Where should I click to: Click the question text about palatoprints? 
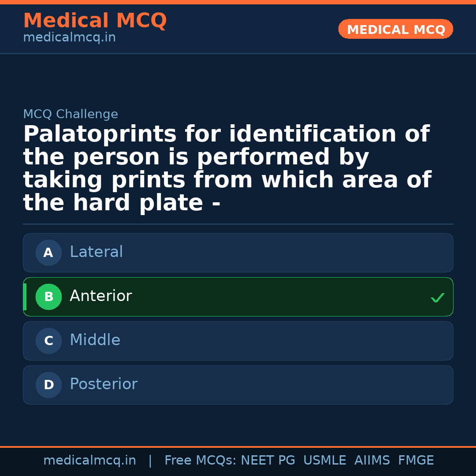pyautogui.click(x=226, y=167)
